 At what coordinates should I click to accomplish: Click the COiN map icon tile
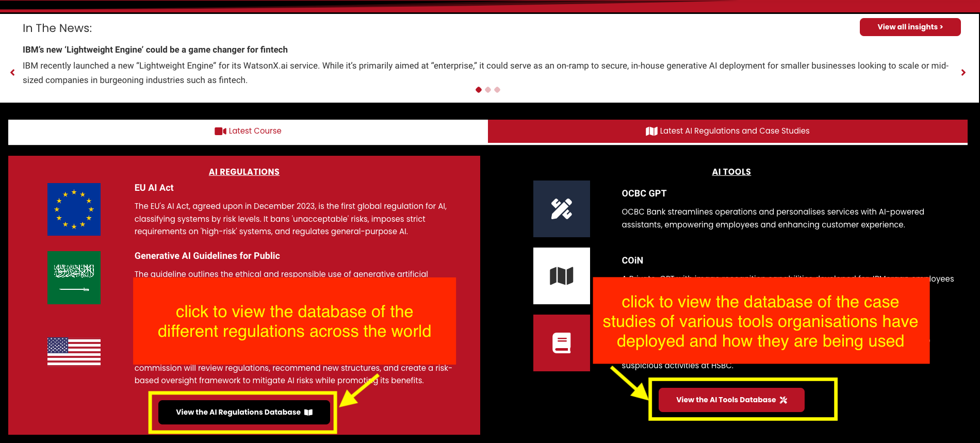[562, 276]
